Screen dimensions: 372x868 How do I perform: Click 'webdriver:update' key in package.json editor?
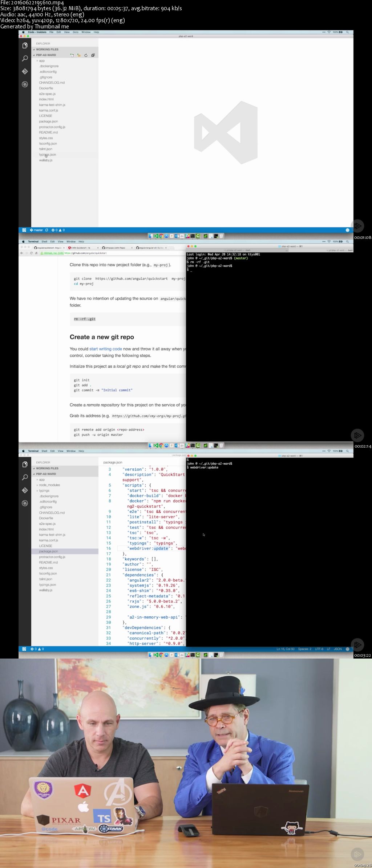click(x=149, y=549)
